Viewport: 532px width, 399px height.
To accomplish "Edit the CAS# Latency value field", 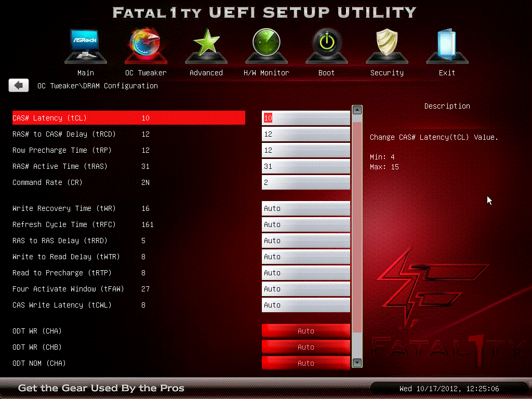I will (305, 118).
